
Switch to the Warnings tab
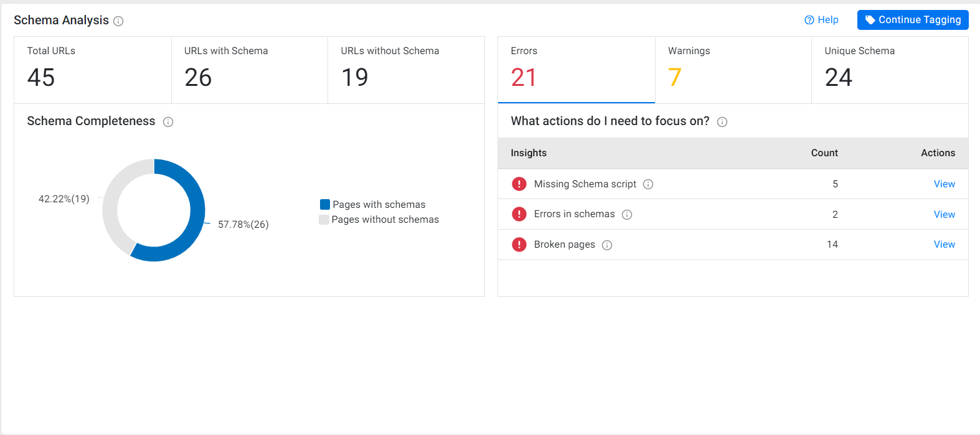(733, 70)
